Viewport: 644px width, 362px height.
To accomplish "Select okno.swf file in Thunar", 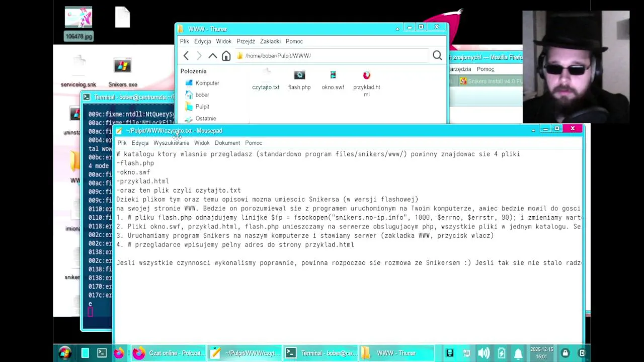I will point(333,80).
